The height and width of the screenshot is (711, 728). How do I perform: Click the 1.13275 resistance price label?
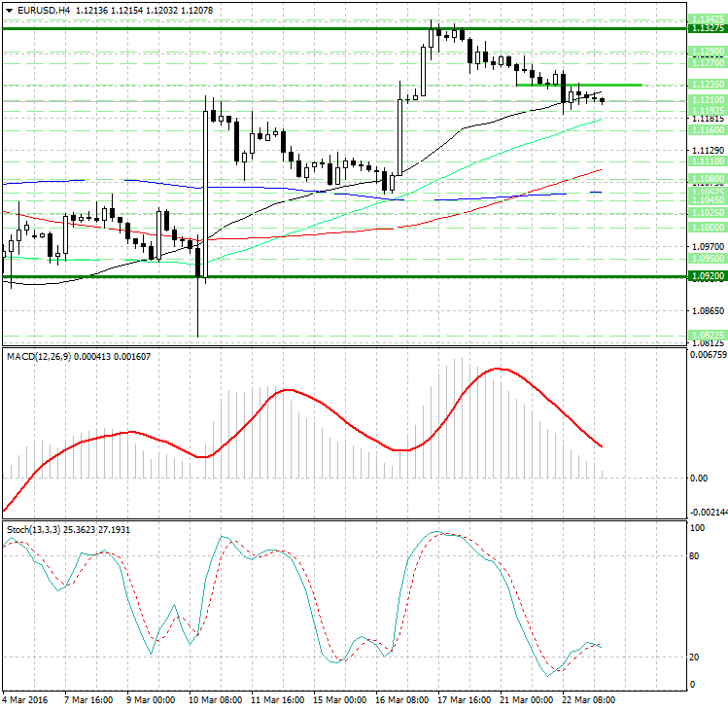[708, 28]
